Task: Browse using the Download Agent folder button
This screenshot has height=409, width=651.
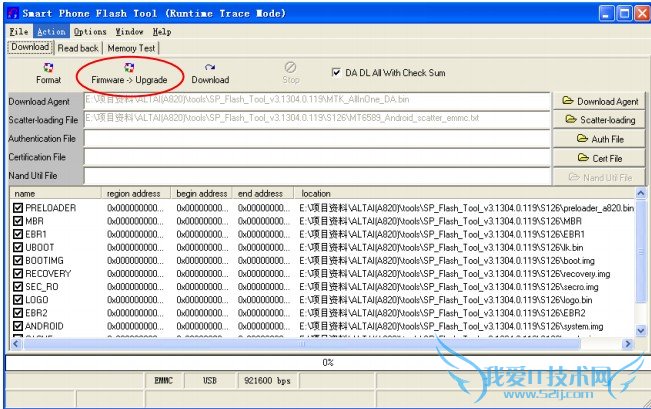Action: click(600, 102)
